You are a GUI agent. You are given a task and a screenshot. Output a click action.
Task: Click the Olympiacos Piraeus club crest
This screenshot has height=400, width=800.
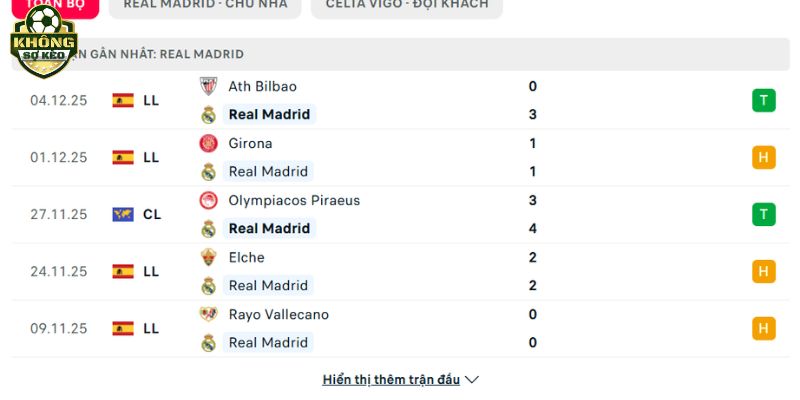208,200
